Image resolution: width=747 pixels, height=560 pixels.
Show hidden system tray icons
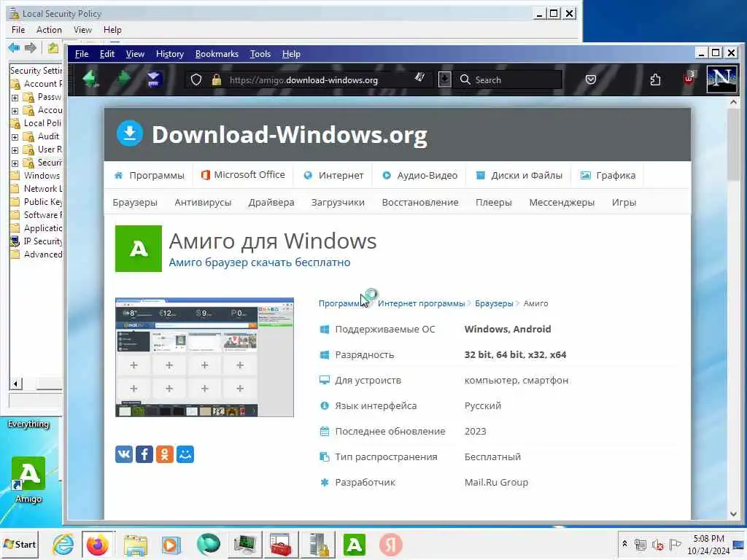click(624, 544)
